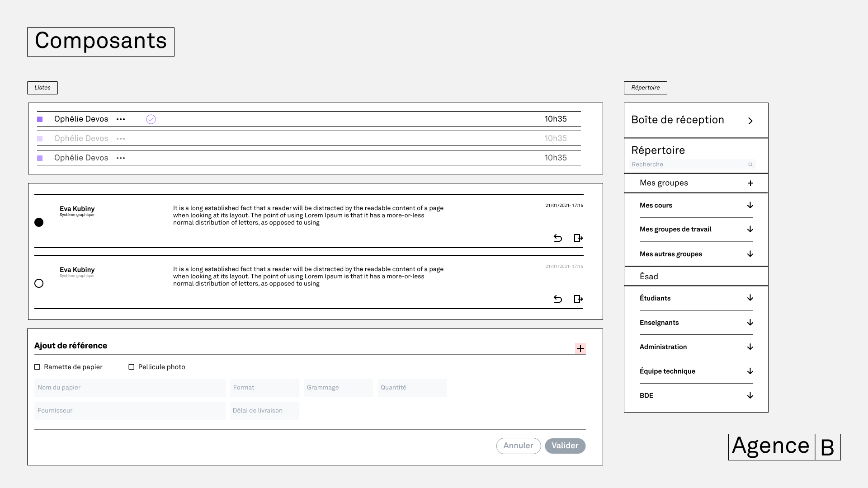Expand Mes cours with its arrow
This screenshot has height=488, width=868.
(x=750, y=205)
